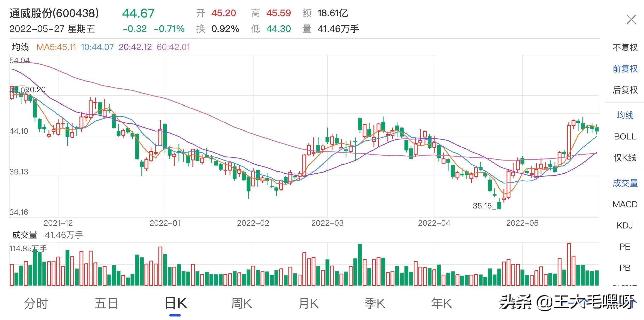The width and height of the screenshot is (644, 320).
Task: Click the opening price 45.20
Action: [x=224, y=13]
